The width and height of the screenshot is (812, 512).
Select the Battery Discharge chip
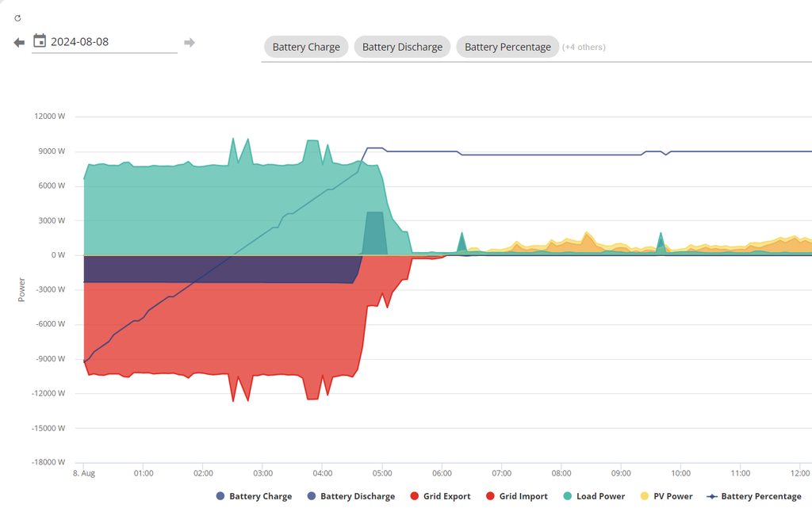pyautogui.click(x=402, y=47)
